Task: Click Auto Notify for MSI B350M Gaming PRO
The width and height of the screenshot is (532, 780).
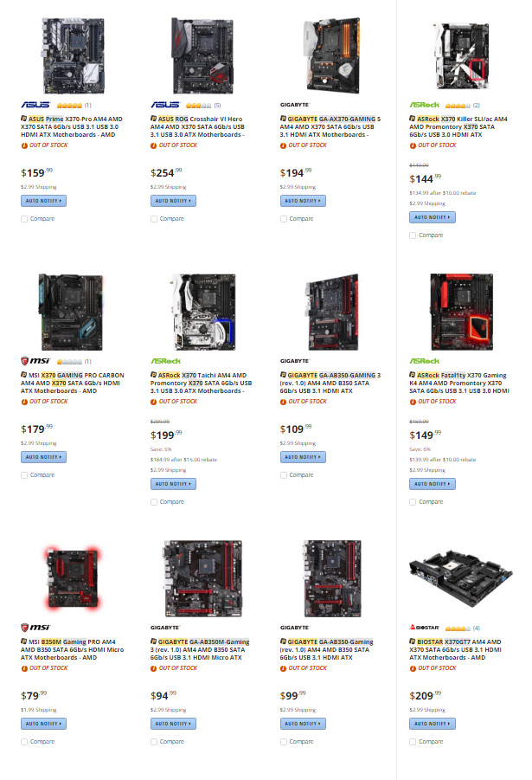Action: click(x=43, y=724)
